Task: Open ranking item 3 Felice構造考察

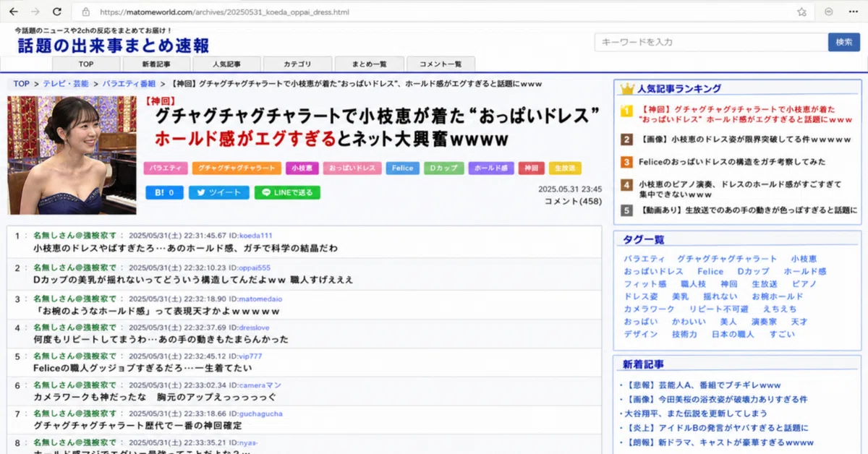Action: coord(732,162)
